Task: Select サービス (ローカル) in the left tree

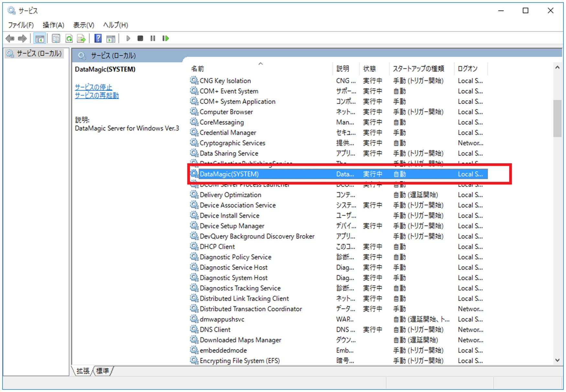Action: pyautogui.click(x=39, y=54)
